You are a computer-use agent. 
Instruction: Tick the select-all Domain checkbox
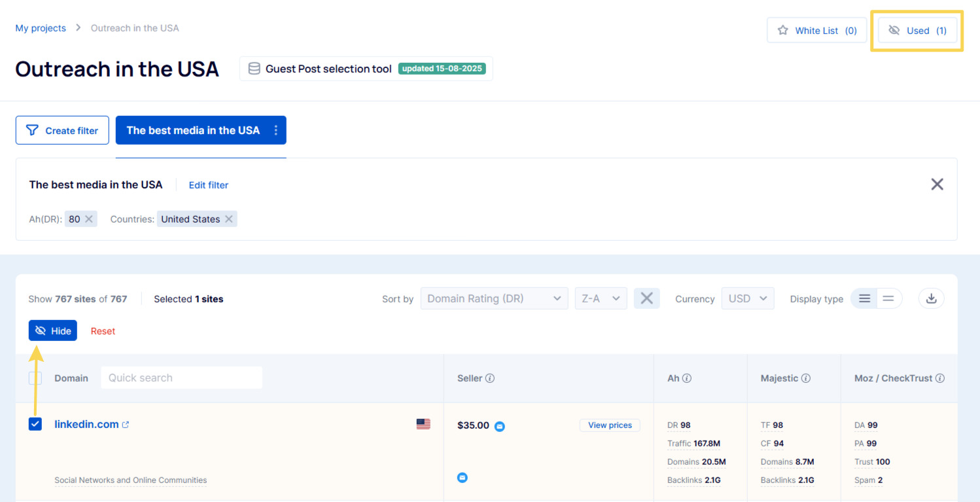35,378
